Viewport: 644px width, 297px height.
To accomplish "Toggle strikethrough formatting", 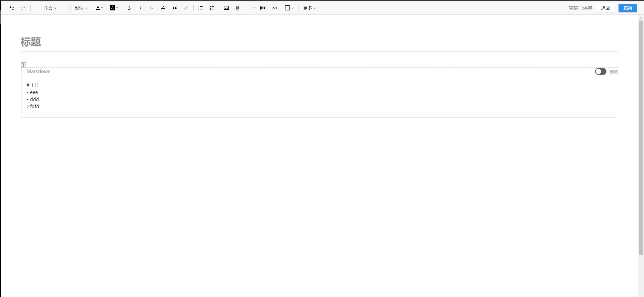I will [163, 8].
